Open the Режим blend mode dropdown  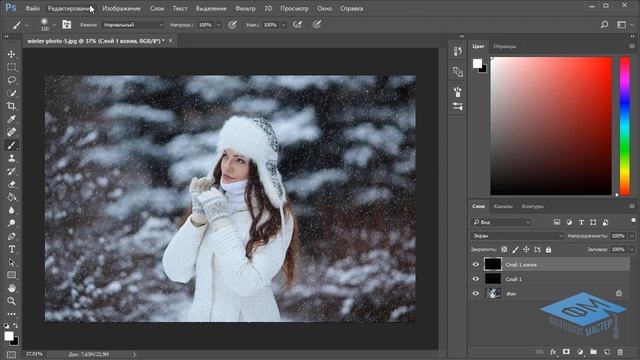pyautogui.click(x=133, y=25)
